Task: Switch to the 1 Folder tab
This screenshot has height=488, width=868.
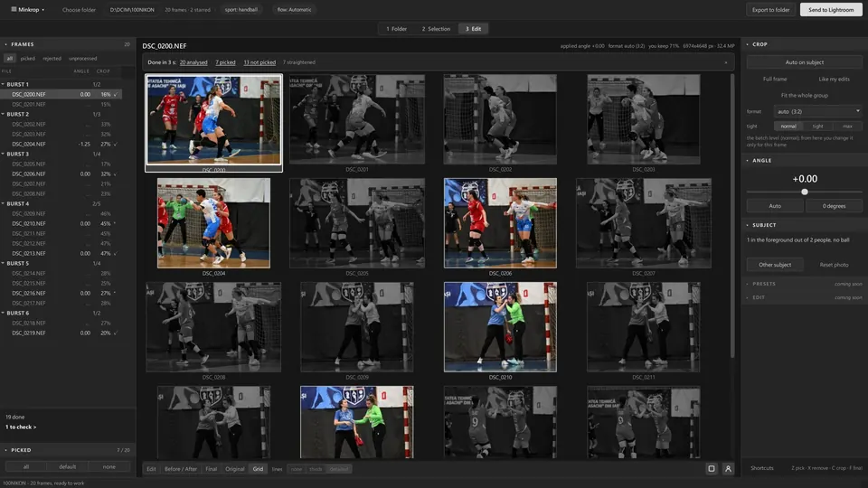Action: point(396,29)
